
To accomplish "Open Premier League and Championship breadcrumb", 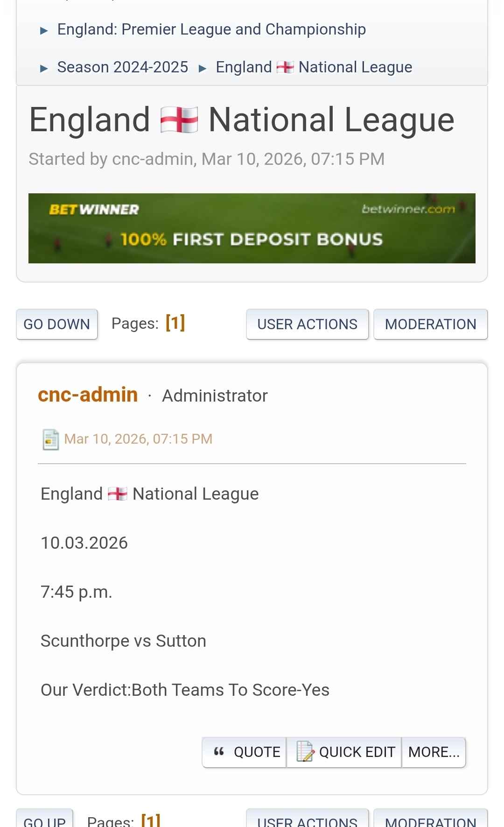I will [211, 29].
